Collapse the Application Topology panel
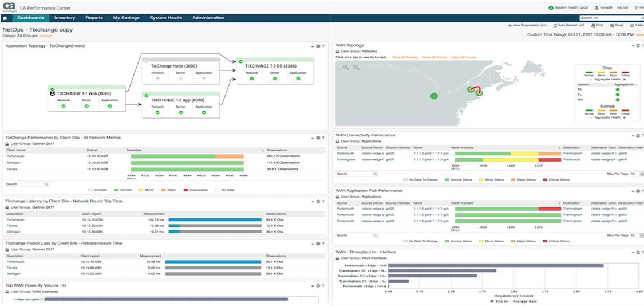 [313, 46]
